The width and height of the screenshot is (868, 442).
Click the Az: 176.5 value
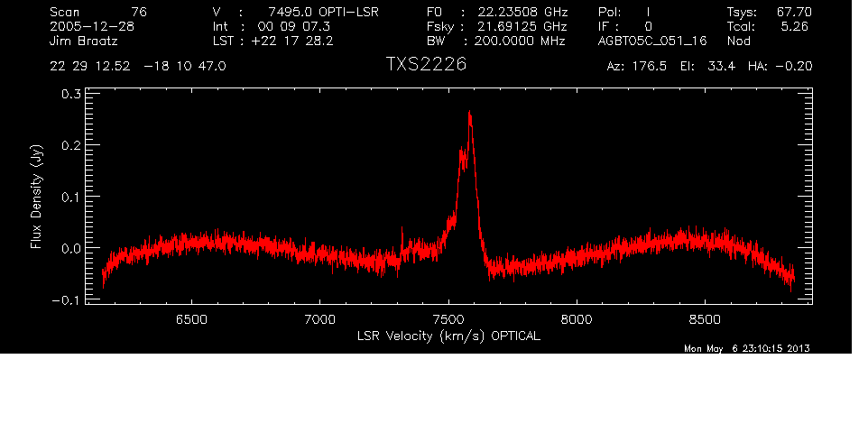pos(637,67)
